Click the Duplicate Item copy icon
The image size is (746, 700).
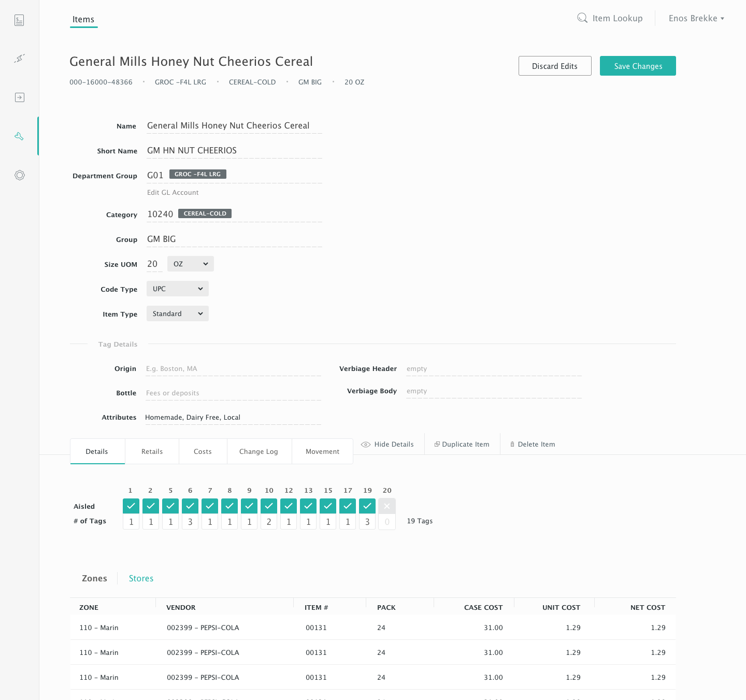[437, 444]
